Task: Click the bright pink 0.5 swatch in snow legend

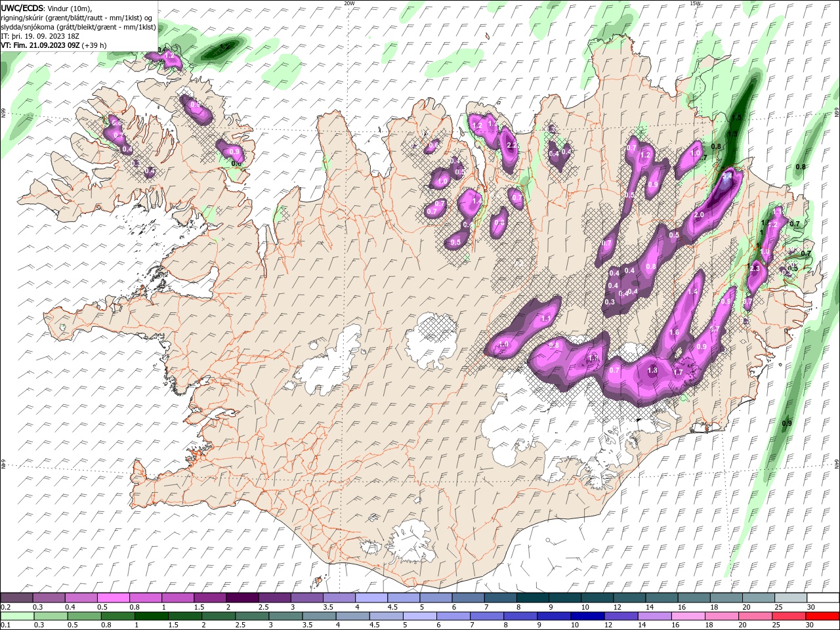Action: tap(114, 598)
